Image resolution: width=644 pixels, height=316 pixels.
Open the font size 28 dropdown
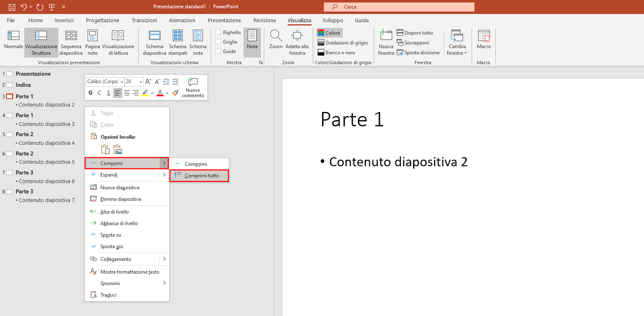pos(141,81)
